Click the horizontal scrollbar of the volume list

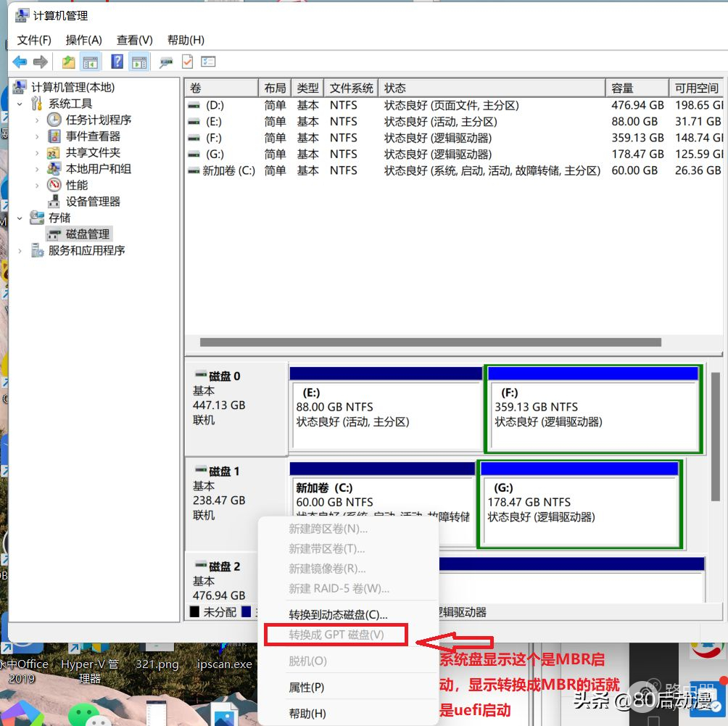pyautogui.click(x=430, y=342)
